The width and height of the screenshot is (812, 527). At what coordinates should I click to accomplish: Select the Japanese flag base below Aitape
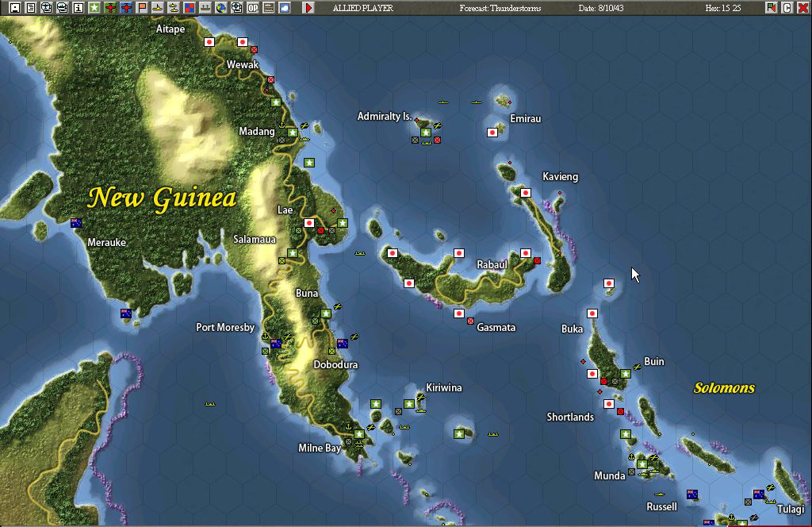pyautogui.click(x=209, y=42)
